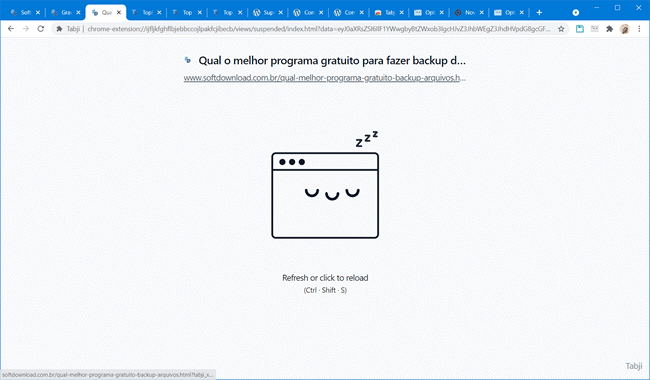Click the user profile avatar

click(x=624, y=29)
